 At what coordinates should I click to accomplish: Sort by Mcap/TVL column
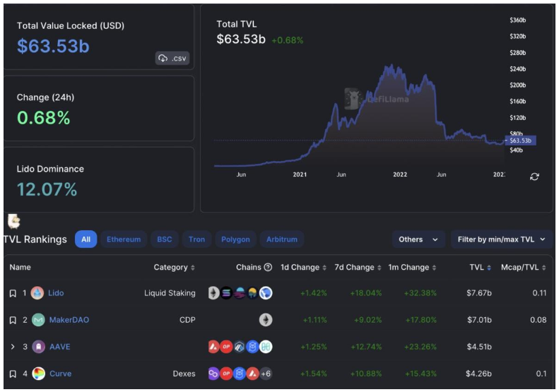coord(524,267)
